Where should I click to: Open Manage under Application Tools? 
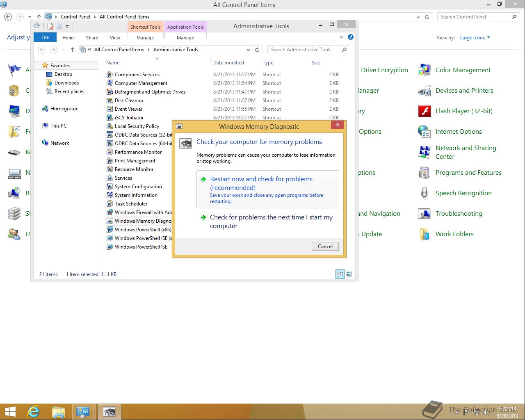[185, 38]
